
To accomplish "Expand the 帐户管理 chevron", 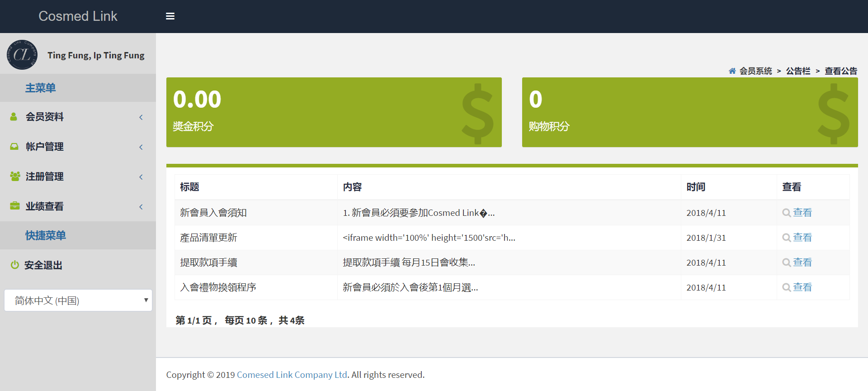I will pos(141,147).
